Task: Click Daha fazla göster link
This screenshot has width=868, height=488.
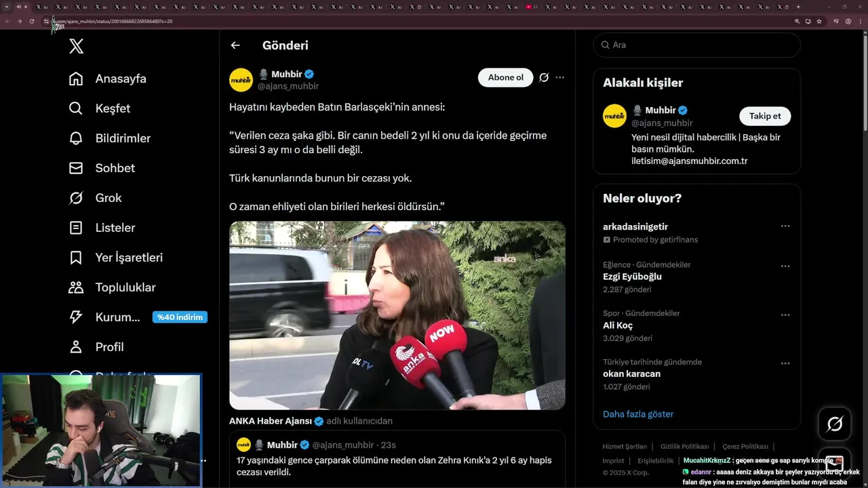Action: (x=638, y=414)
